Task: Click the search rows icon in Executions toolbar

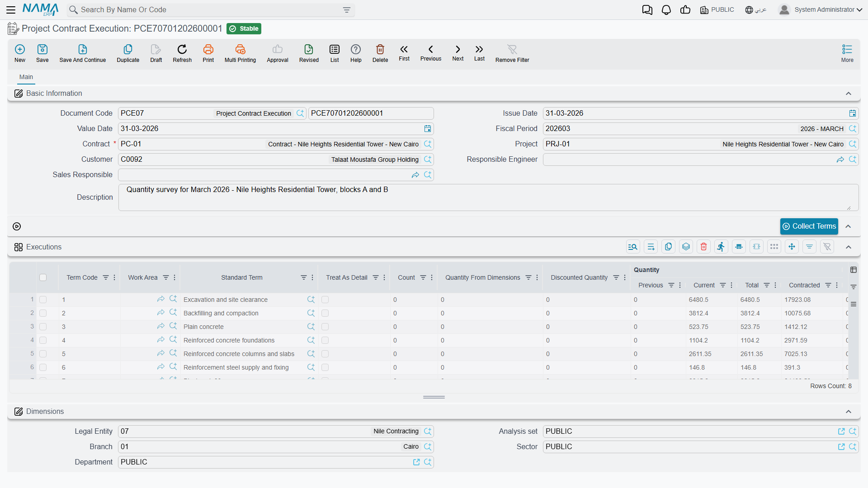Action: pos(633,247)
